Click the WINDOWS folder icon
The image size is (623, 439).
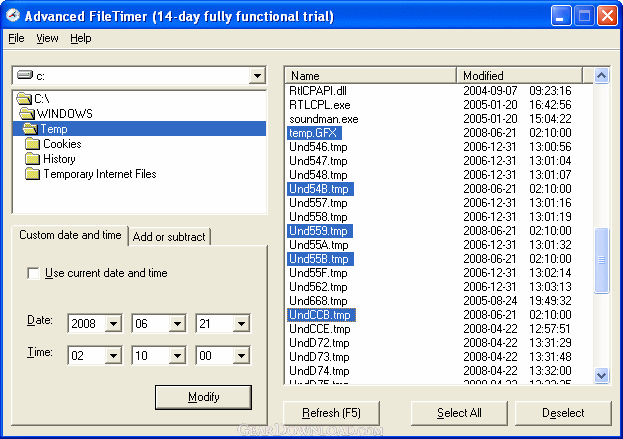coord(27,114)
